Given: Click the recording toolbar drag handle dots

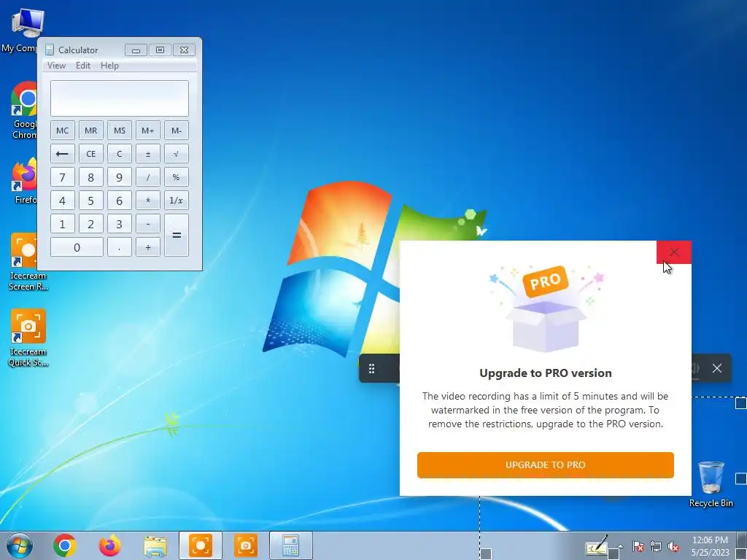Looking at the screenshot, I should pos(371,368).
